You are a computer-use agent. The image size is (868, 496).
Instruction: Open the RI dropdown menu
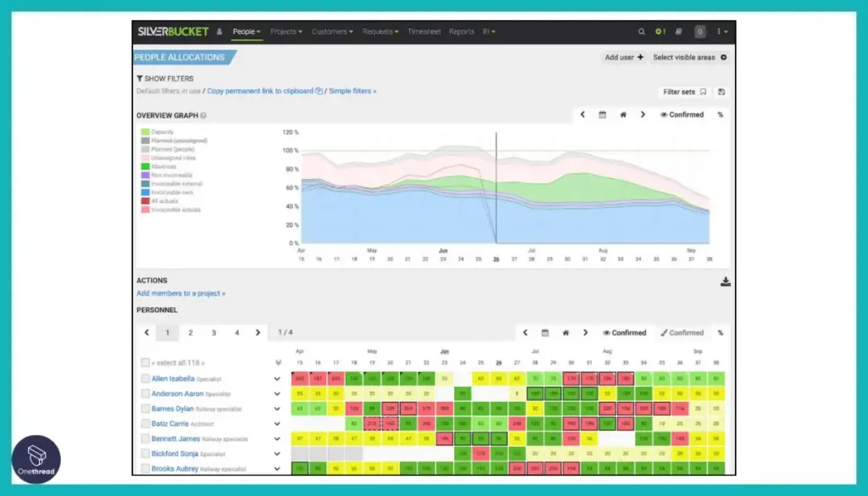pos(489,31)
